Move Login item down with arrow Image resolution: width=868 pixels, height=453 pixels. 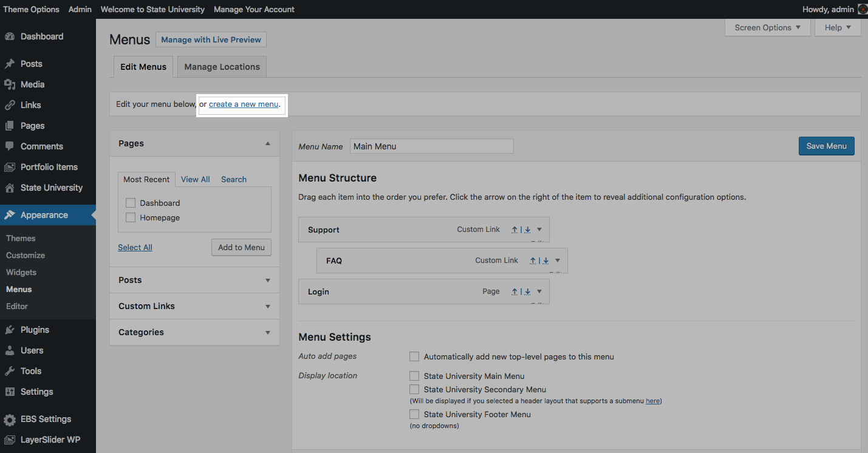pyautogui.click(x=527, y=291)
